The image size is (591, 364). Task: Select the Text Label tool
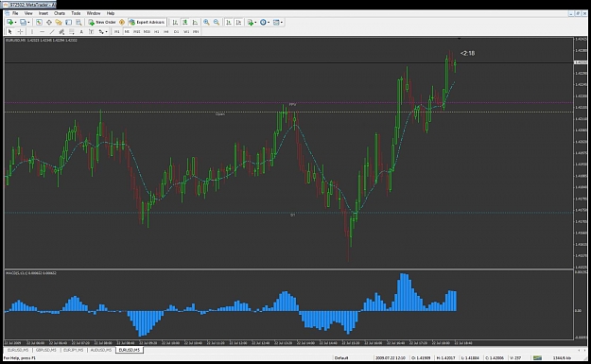tap(91, 31)
